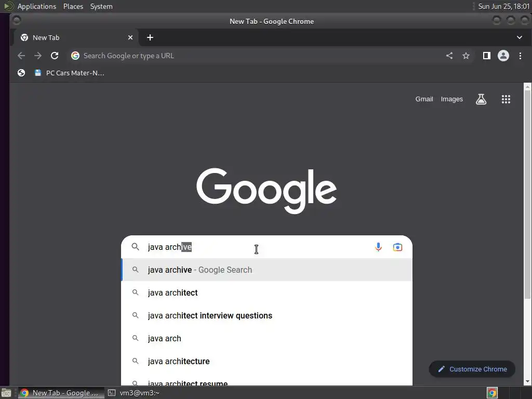Open the Chrome profile avatar
This screenshot has width=532, height=399.
tap(503, 56)
